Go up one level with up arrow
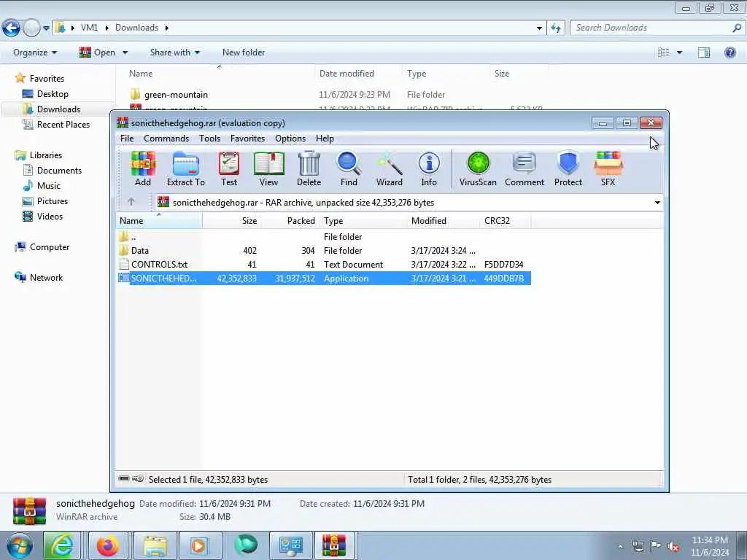Viewport: 747px width, 560px height. [x=131, y=202]
